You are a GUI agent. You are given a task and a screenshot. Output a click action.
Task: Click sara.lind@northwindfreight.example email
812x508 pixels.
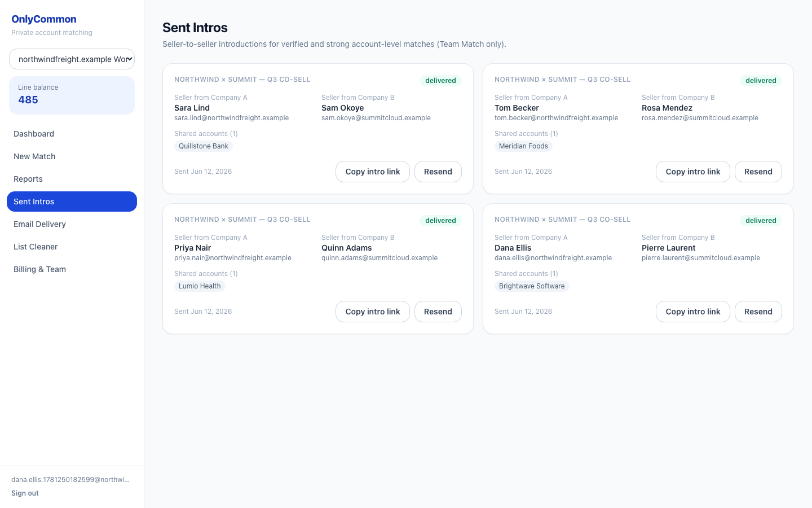231,118
